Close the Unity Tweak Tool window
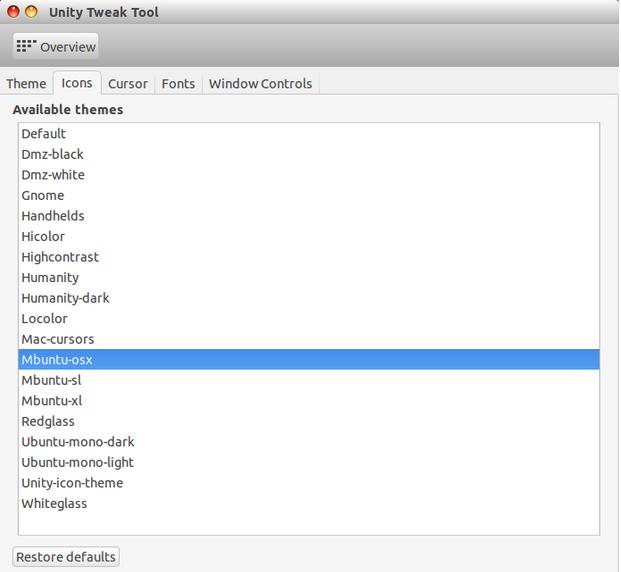Viewport: 621px width, 572px height. (13, 12)
